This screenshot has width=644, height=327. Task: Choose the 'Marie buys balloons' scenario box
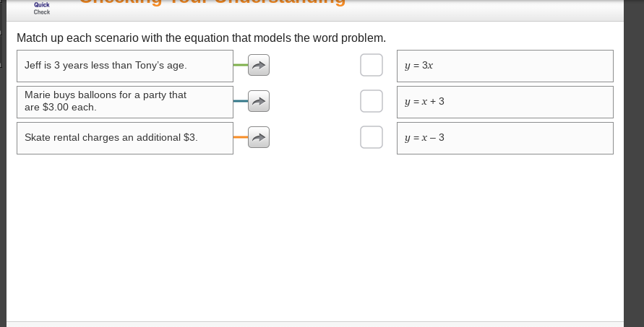[x=125, y=103]
